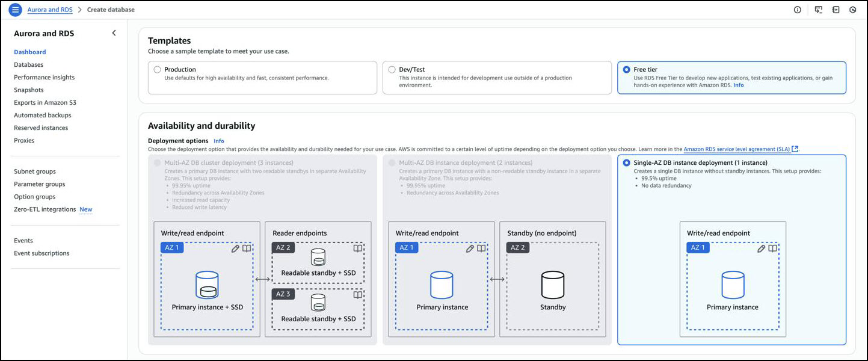This screenshot has height=361, width=868.
Task: Launch CloudShell from the top bar icon
Action: coord(818,10)
